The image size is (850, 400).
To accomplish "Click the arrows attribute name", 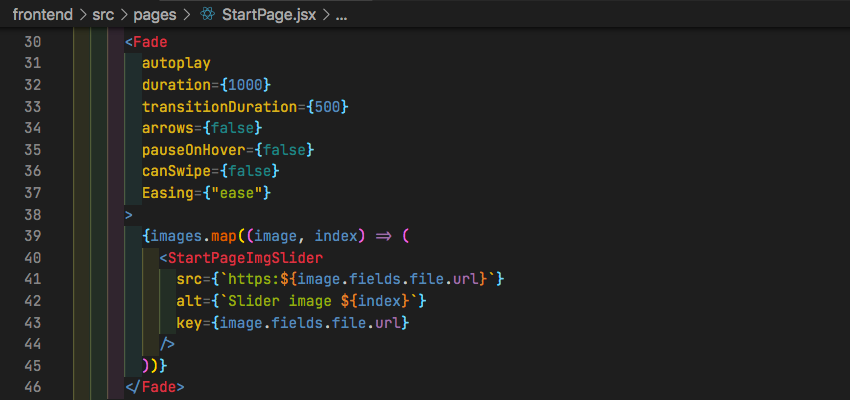I will [168, 128].
